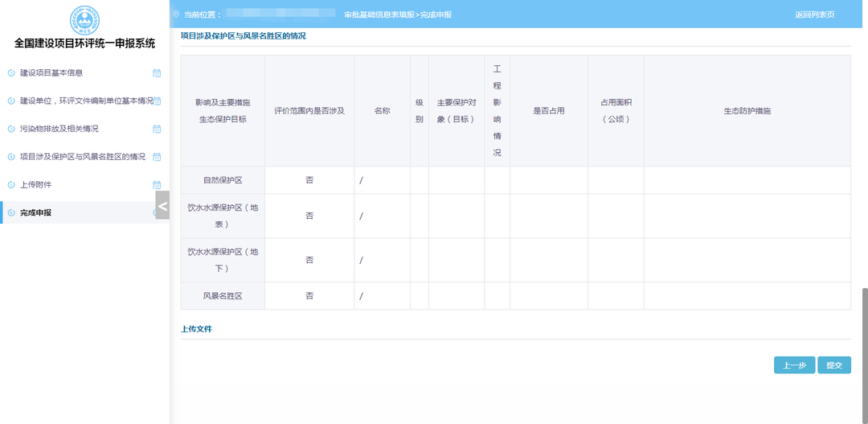Viewport: 868px width, 424px height.
Task: Click calendar icon beside 上传附件
Action: [157, 184]
